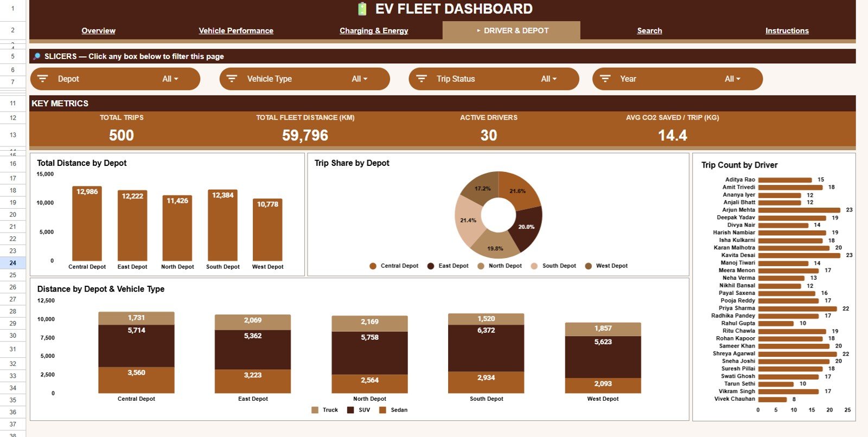The width and height of the screenshot is (868, 437).
Task: Click the Total Distance by Depot chart title
Action: click(x=82, y=163)
